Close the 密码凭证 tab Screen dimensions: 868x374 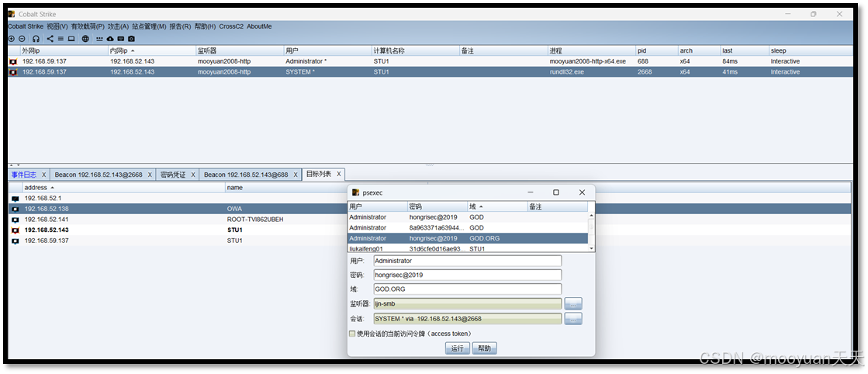click(193, 175)
